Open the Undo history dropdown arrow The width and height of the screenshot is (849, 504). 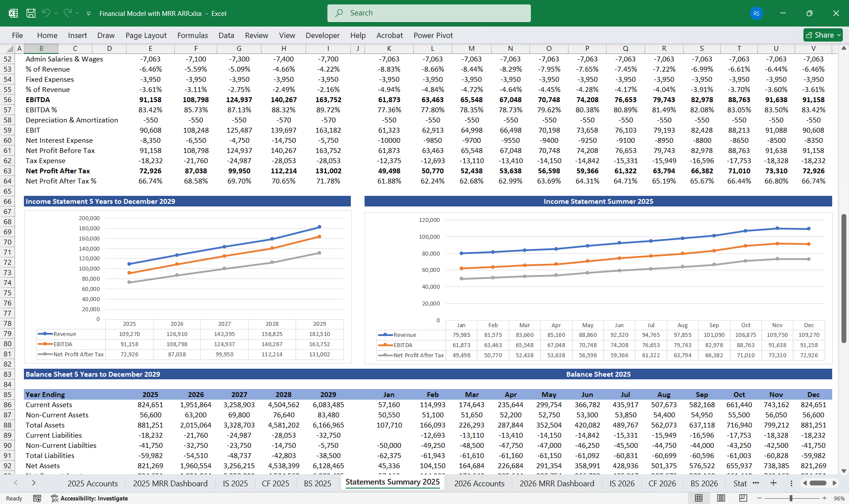click(57, 13)
